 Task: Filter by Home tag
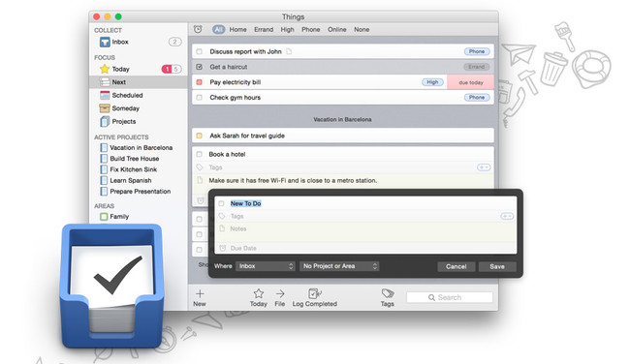coord(237,29)
